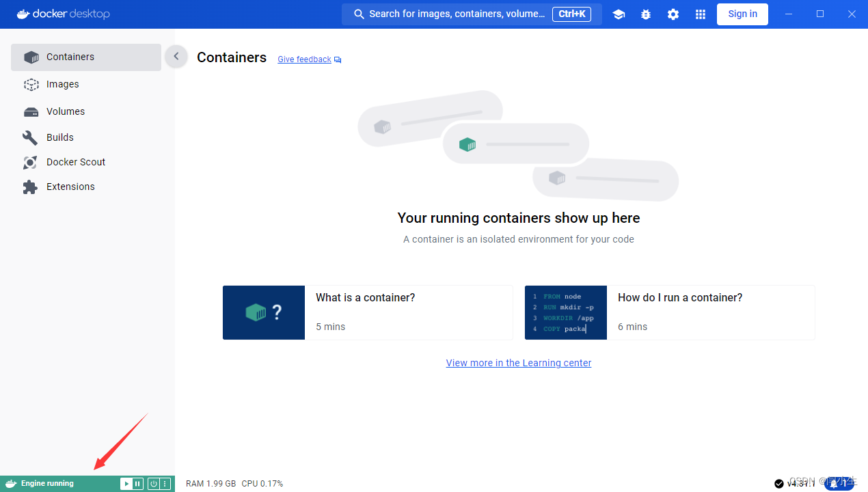Select Volumes from the sidebar
Viewport: 868px width, 492px height.
[x=66, y=111]
